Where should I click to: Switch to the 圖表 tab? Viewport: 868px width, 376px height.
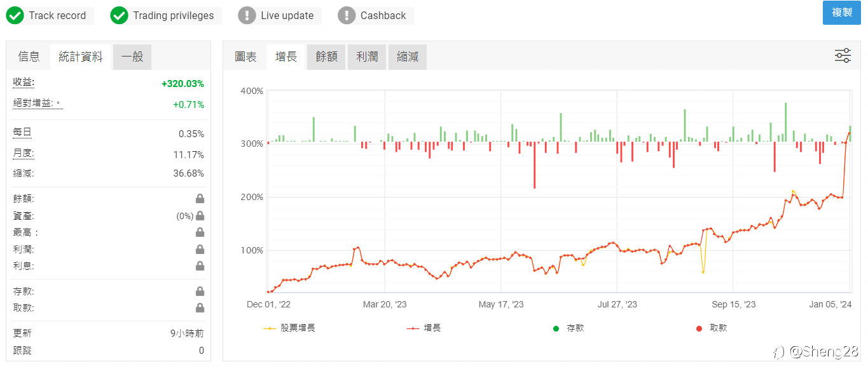246,57
